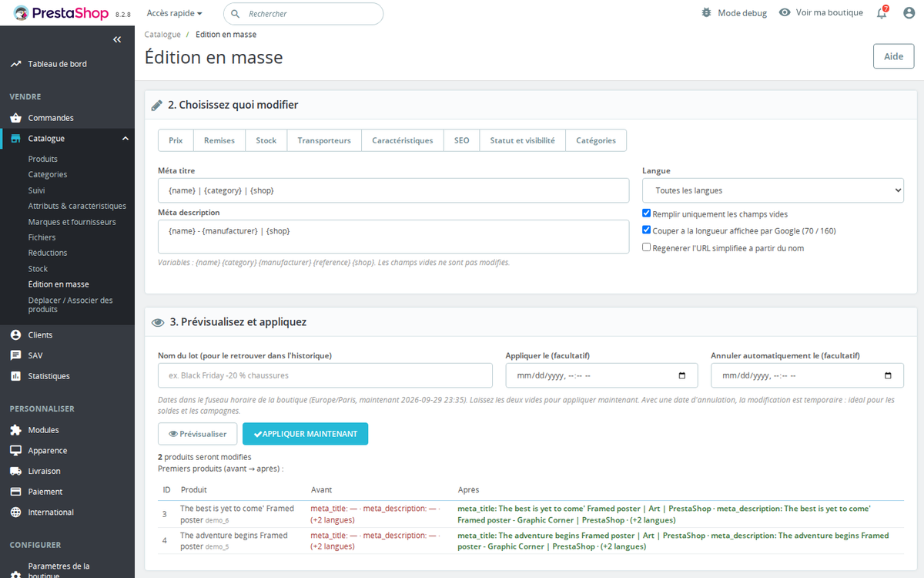Select Édition en masse in sidebar
924x578 pixels.
click(59, 284)
